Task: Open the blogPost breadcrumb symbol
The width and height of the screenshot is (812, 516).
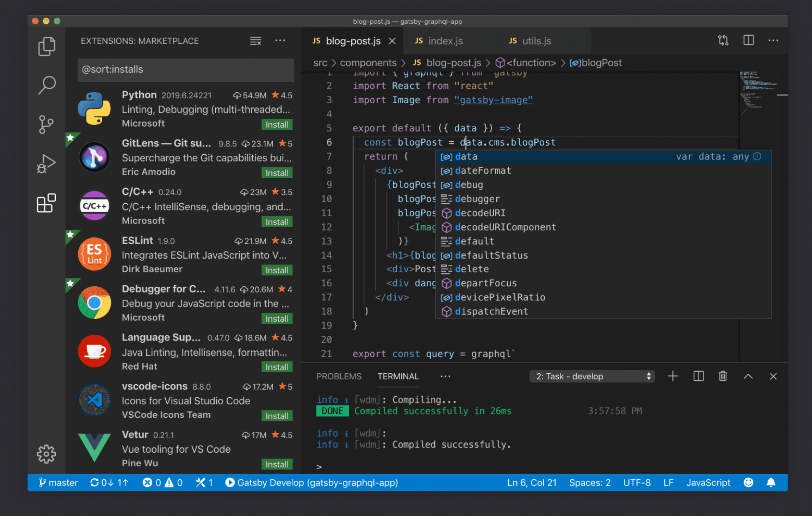Action: coord(596,63)
